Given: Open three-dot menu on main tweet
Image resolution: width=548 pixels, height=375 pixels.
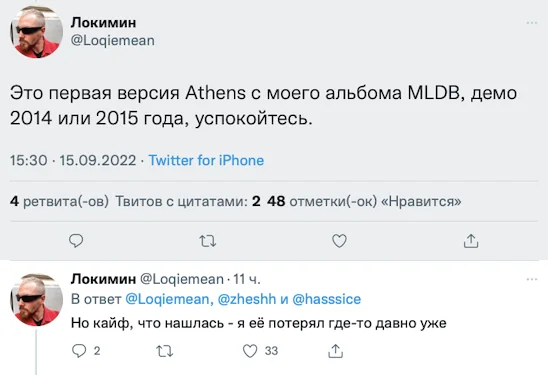Looking at the screenshot, I should click(x=532, y=23).
